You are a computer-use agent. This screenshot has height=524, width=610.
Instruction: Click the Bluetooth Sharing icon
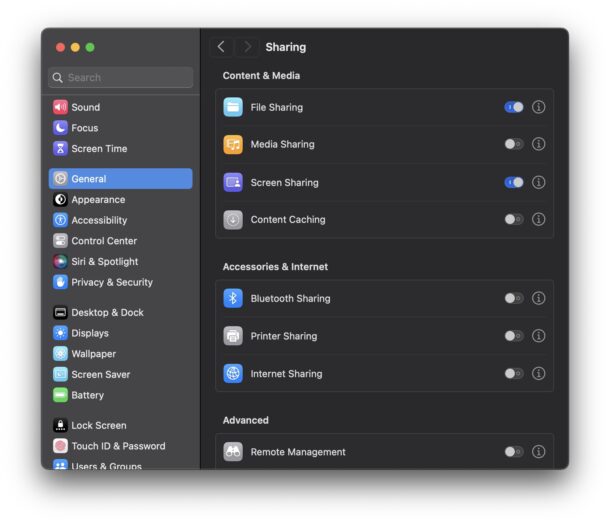click(233, 298)
